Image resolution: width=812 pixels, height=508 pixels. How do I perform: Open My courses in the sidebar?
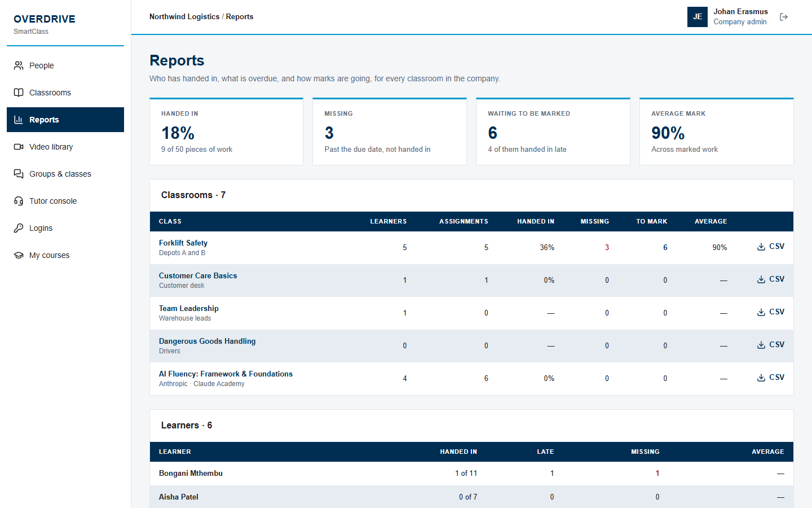65,255
